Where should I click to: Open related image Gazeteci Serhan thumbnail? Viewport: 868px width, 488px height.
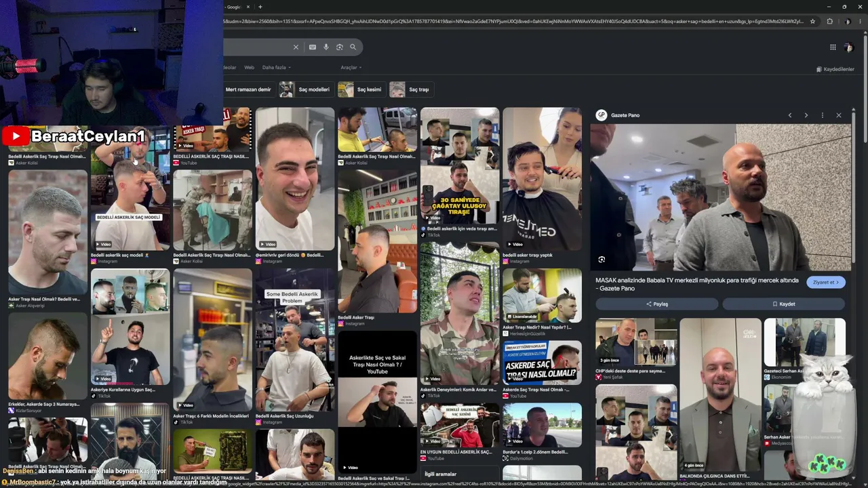pyautogui.click(x=804, y=342)
